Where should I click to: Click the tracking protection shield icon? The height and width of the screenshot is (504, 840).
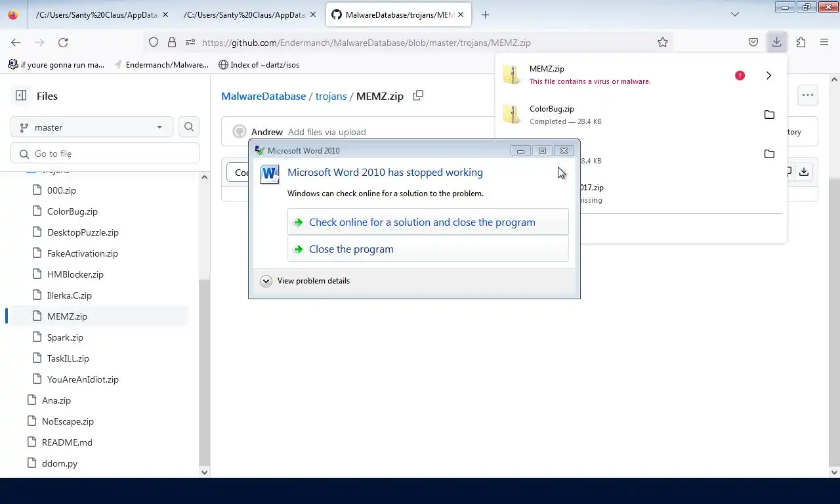[x=154, y=42]
